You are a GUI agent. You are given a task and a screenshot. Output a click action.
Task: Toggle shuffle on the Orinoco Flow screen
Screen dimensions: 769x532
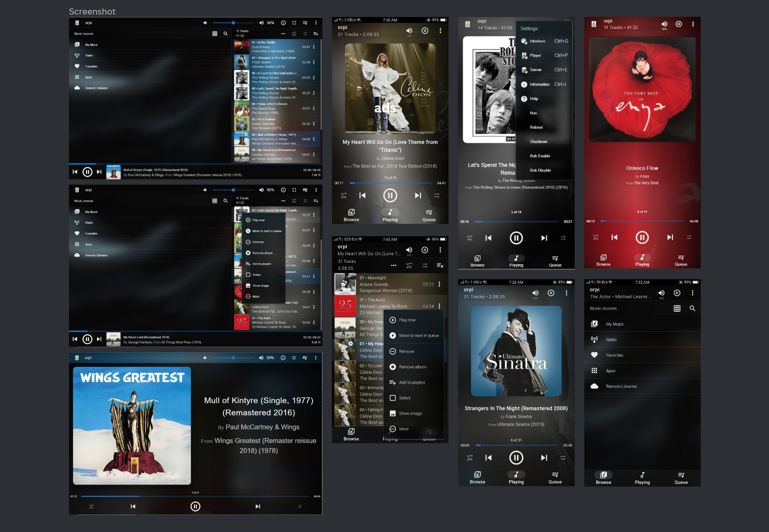coord(596,237)
